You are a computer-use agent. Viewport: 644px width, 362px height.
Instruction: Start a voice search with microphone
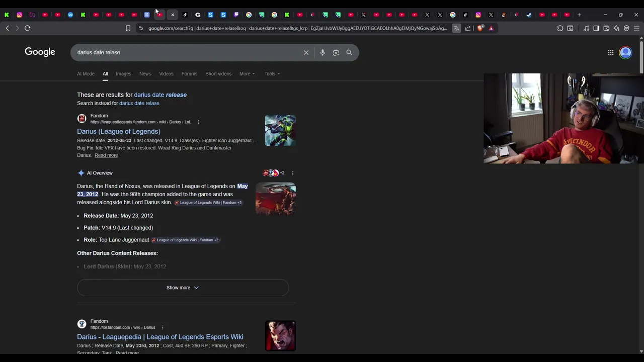tap(323, 52)
